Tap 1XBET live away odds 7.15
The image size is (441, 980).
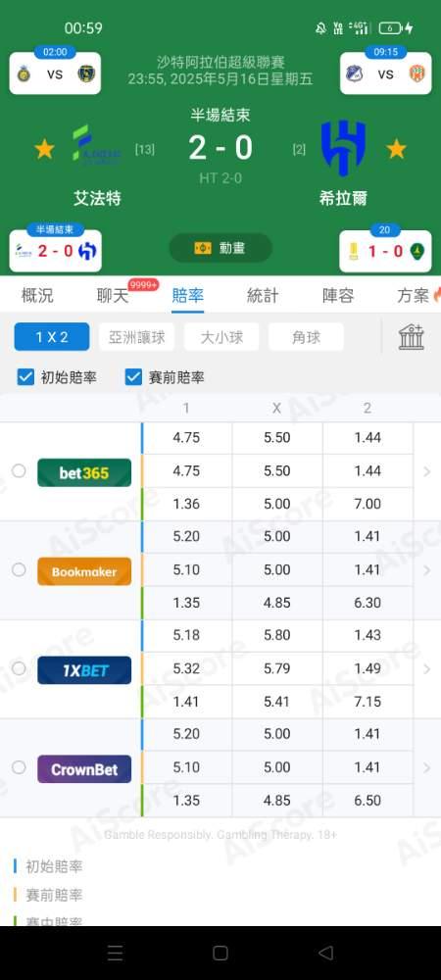coord(367,702)
